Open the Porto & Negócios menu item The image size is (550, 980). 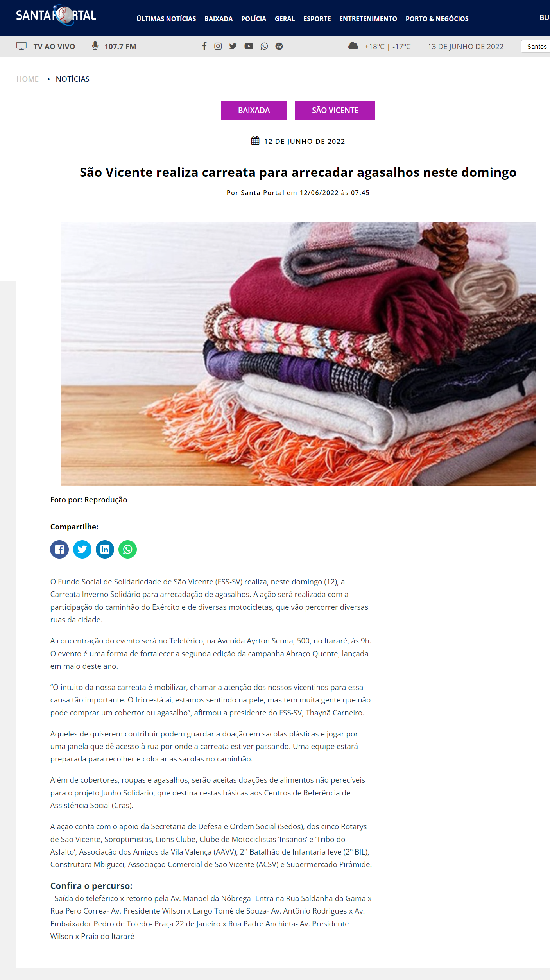click(437, 19)
